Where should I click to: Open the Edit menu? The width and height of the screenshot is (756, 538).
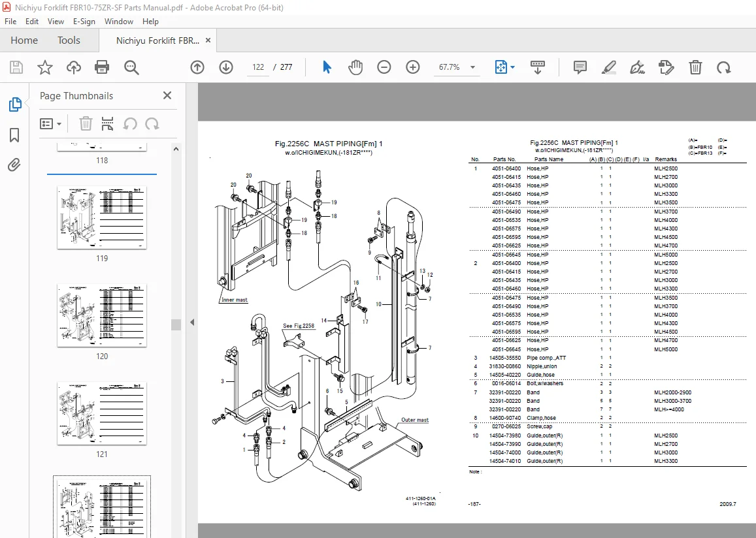coord(32,21)
